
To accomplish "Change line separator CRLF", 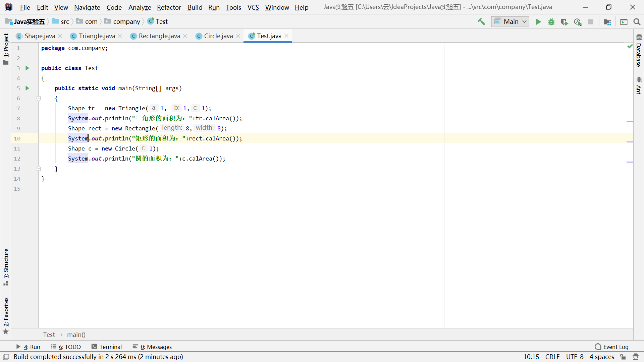I will pyautogui.click(x=552, y=357).
